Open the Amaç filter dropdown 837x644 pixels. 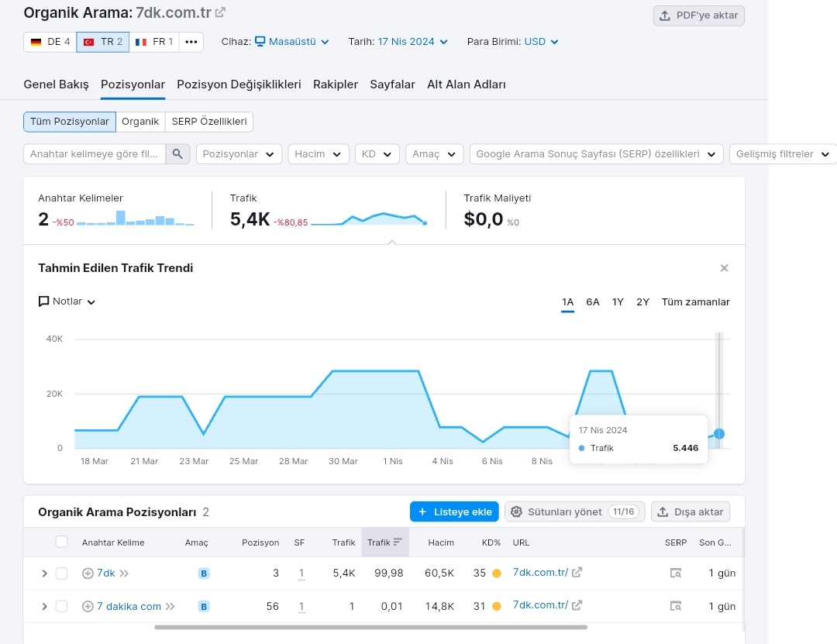(434, 153)
